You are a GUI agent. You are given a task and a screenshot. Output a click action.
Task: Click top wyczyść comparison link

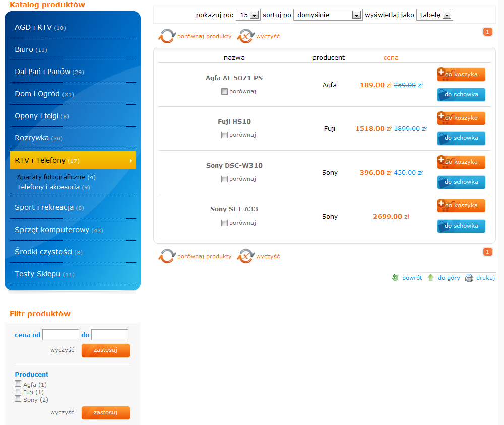coord(268,36)
